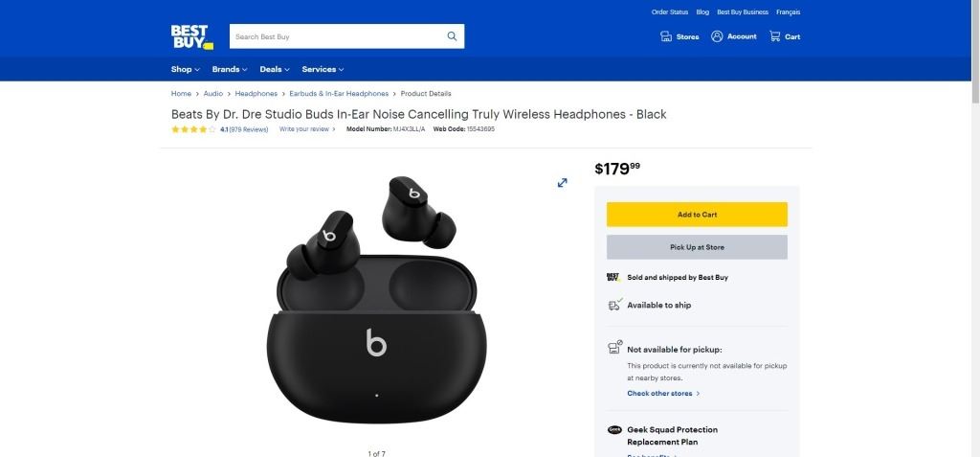Switch the site to Français
Viewport: 980px width, 457px height.
click(x=789, y=11)
